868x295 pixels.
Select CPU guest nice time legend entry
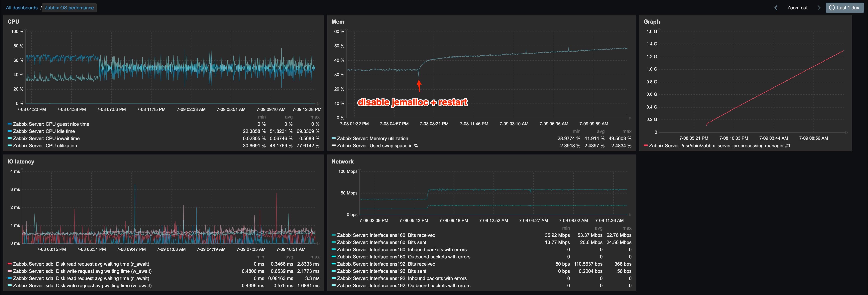point(51,124)
